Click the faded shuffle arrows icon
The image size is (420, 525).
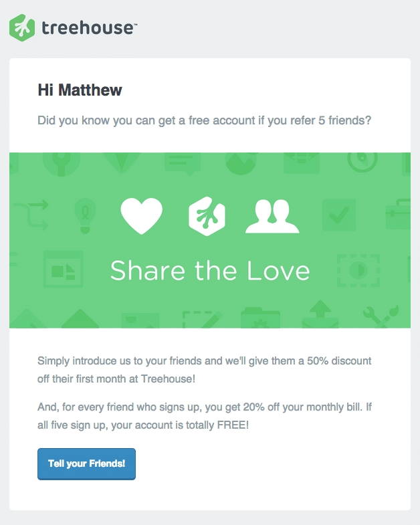coord(32,214)
